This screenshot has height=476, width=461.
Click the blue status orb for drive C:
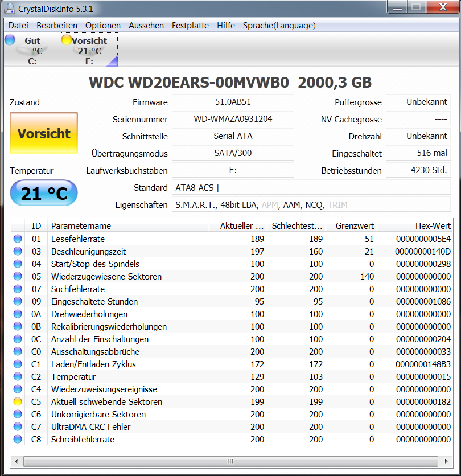tap(10, 40)
